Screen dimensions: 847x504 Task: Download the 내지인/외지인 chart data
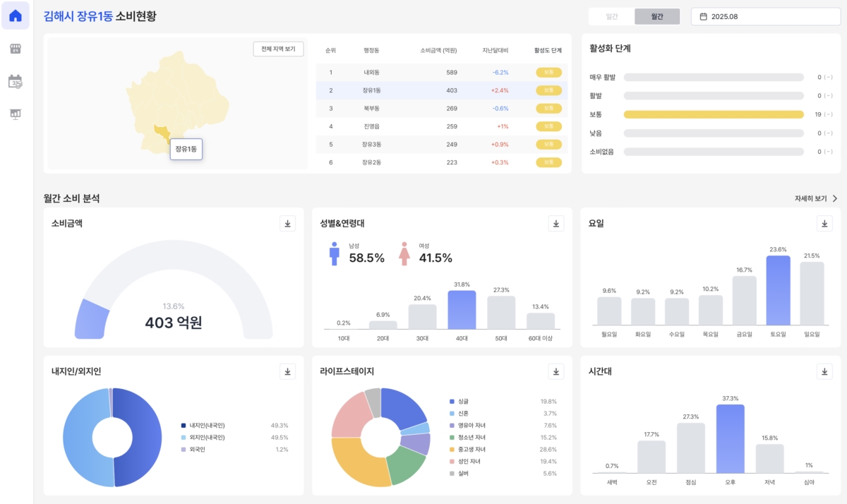coord(287,371)
